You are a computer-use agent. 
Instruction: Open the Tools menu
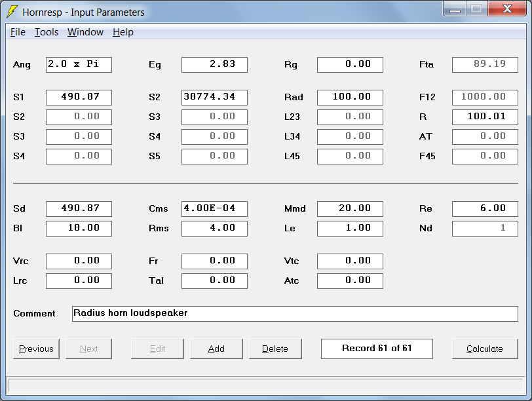[47, 32]
